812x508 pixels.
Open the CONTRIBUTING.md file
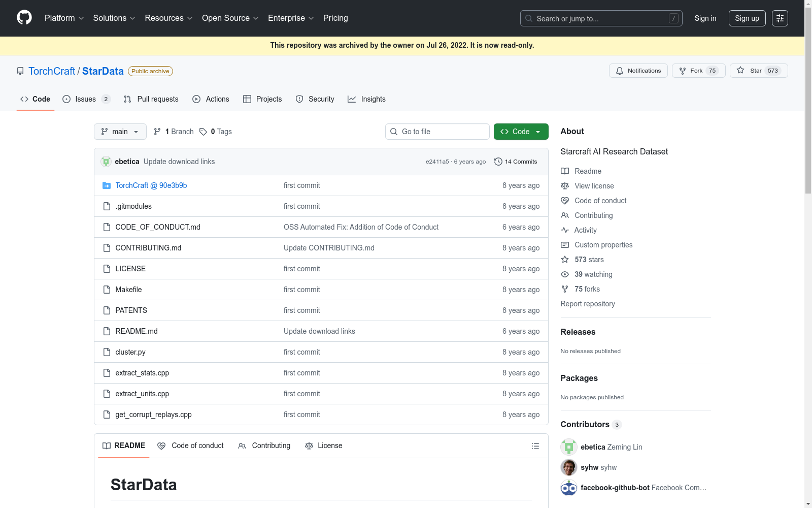point(148,248)
